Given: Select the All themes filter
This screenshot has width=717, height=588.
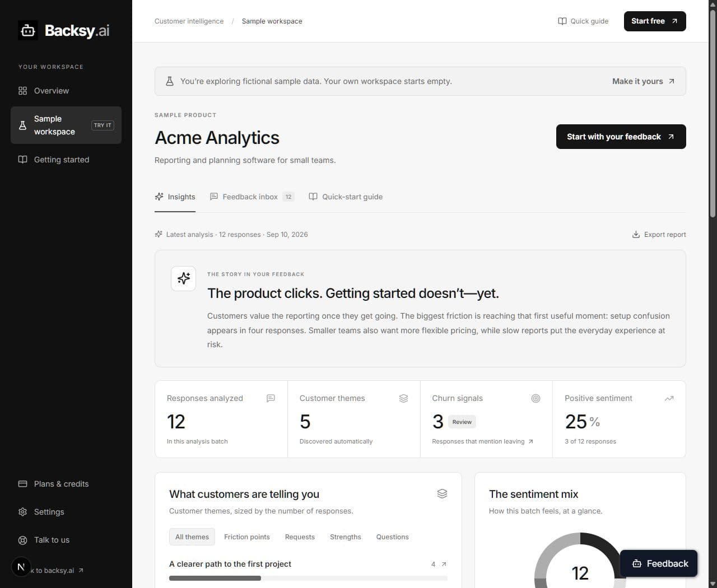Looking at the screenshot, I should [x=192, y=537].
